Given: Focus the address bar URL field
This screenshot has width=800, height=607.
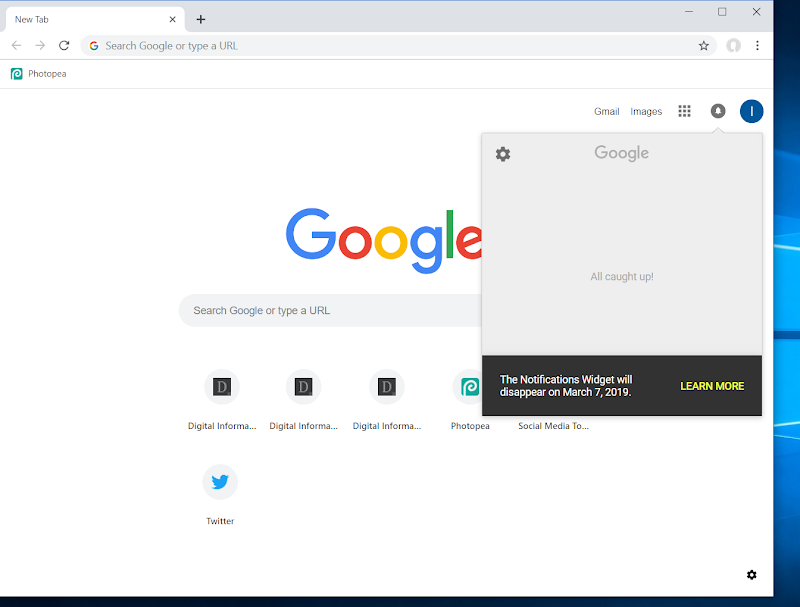Looking at the screenshot, I should [398, 46].
